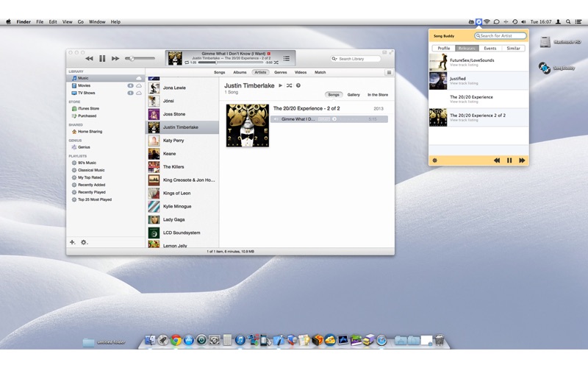Switch to the Albums view tab
The height and width of the screenshot is (368, 588).
240,72
